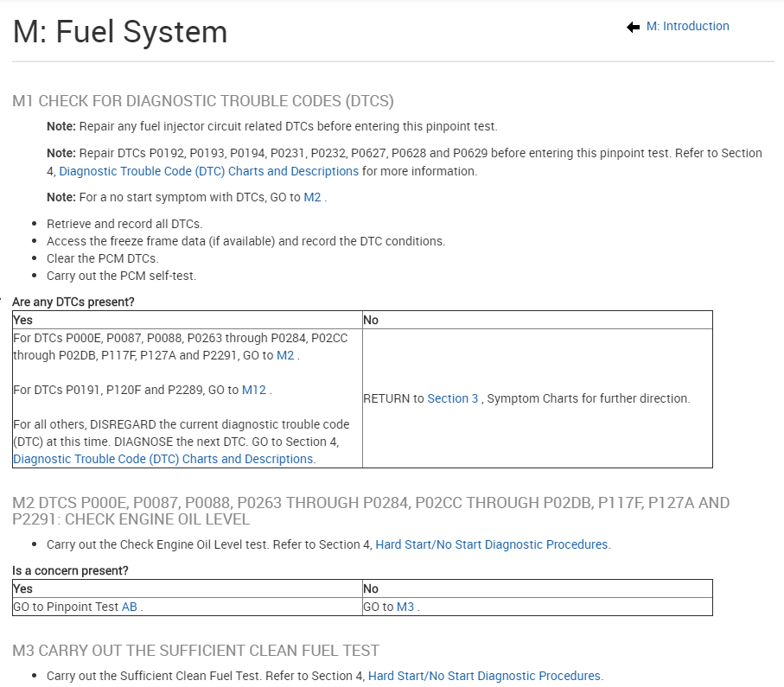The width and height of the screenshot is (784, 687).
Task: Click the 'Are any DTCs present?' question
Action: (73, 302)
